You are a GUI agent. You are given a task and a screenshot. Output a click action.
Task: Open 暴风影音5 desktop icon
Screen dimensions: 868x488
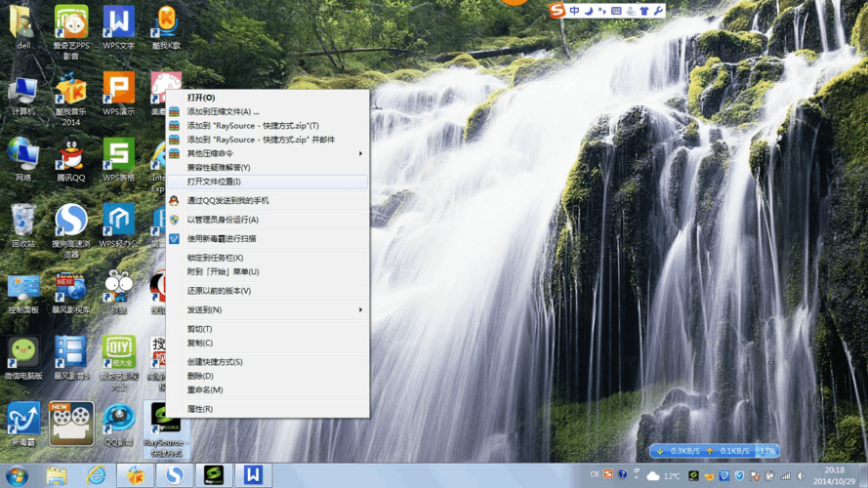click(x=71, y=358)
